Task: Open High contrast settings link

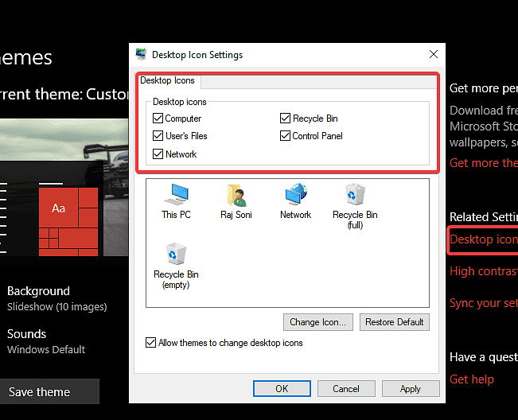Action: (x=484, y=271)
